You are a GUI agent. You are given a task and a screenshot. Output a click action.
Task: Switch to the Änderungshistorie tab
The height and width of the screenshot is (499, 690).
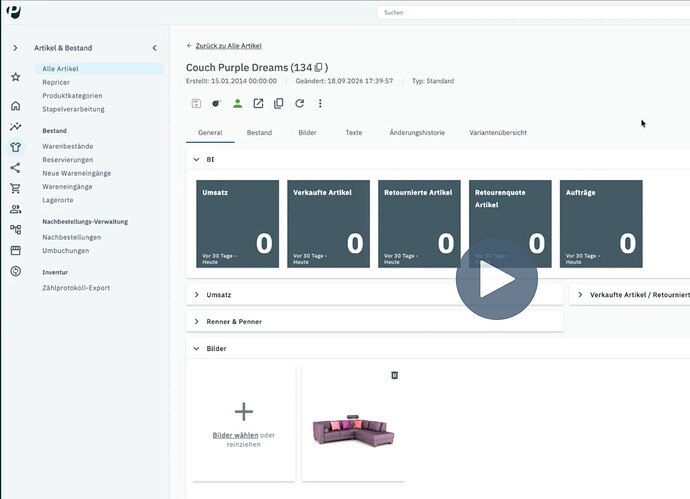pyautogui.click(x=417, y=133)
